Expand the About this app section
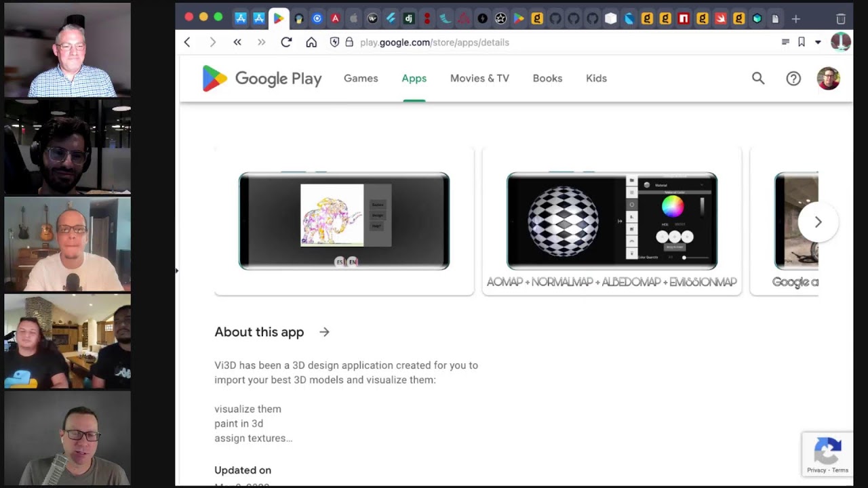868x488 pixels. tap(324, 332)
